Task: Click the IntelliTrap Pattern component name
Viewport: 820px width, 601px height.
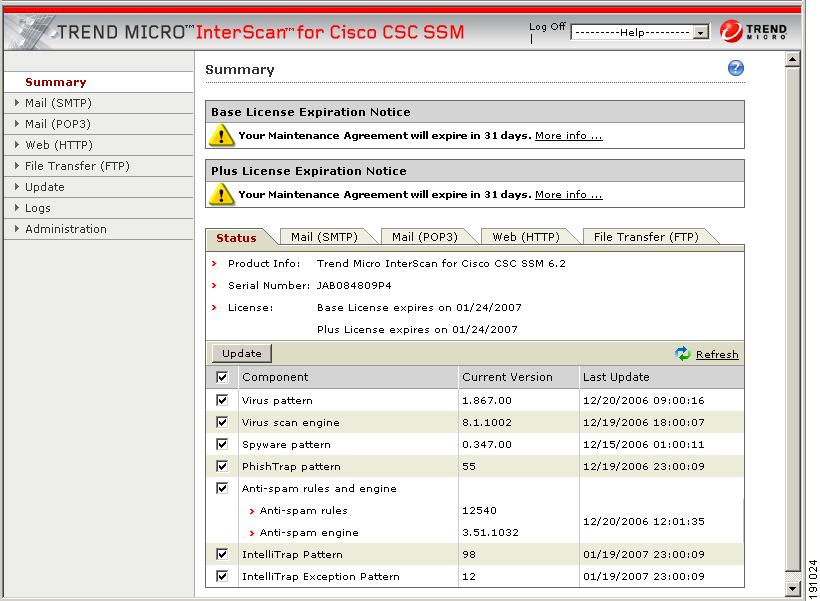Action: (x=292, y=554)
